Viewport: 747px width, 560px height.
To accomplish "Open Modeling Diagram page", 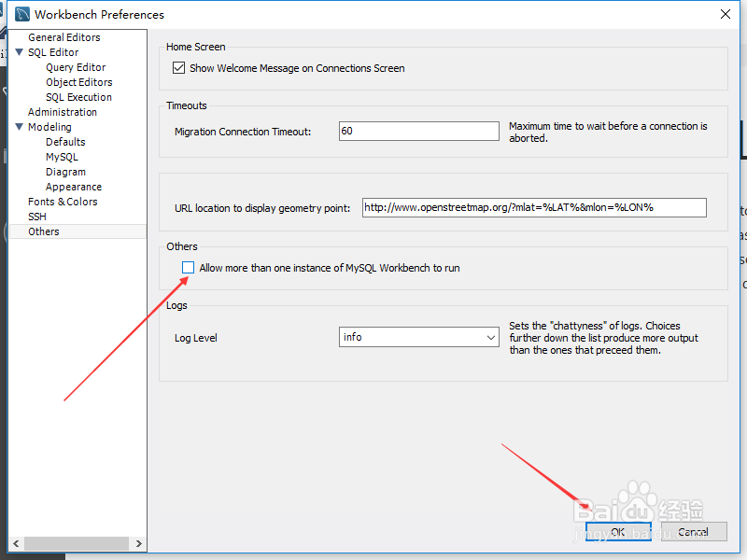I will tap(65, 172).
